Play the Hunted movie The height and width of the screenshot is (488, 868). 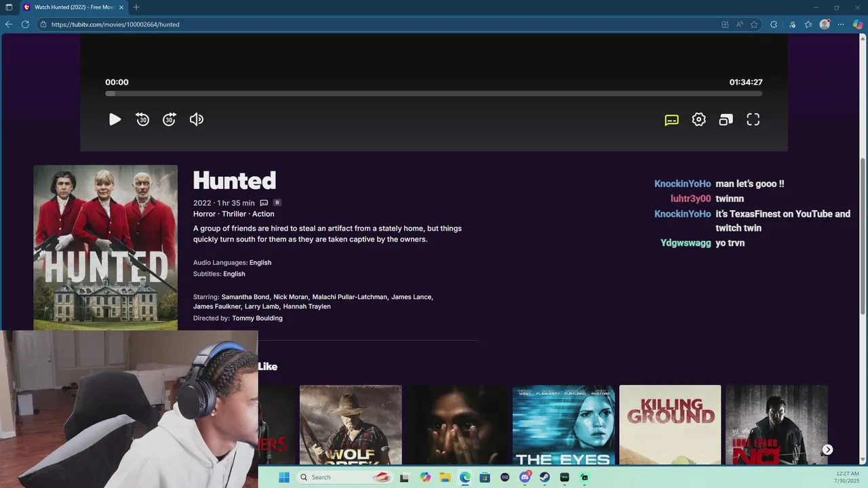115,119
